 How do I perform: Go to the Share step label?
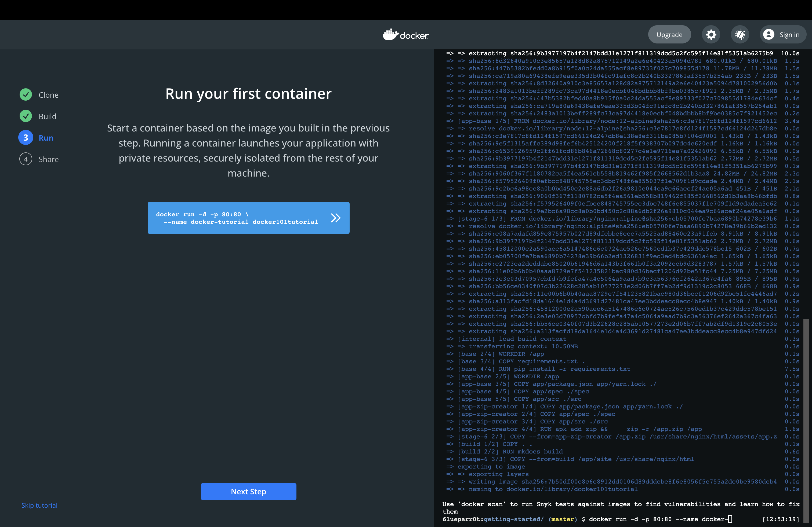48,159
